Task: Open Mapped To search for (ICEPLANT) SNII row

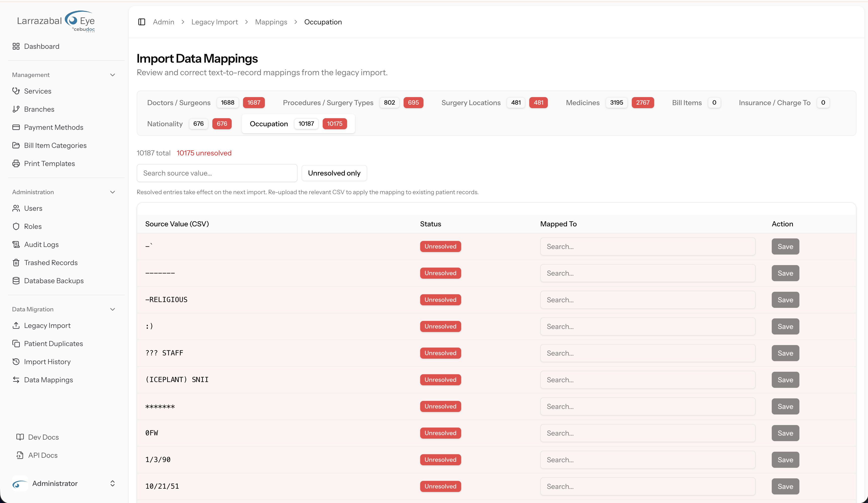Action: [x=648, y=380]
